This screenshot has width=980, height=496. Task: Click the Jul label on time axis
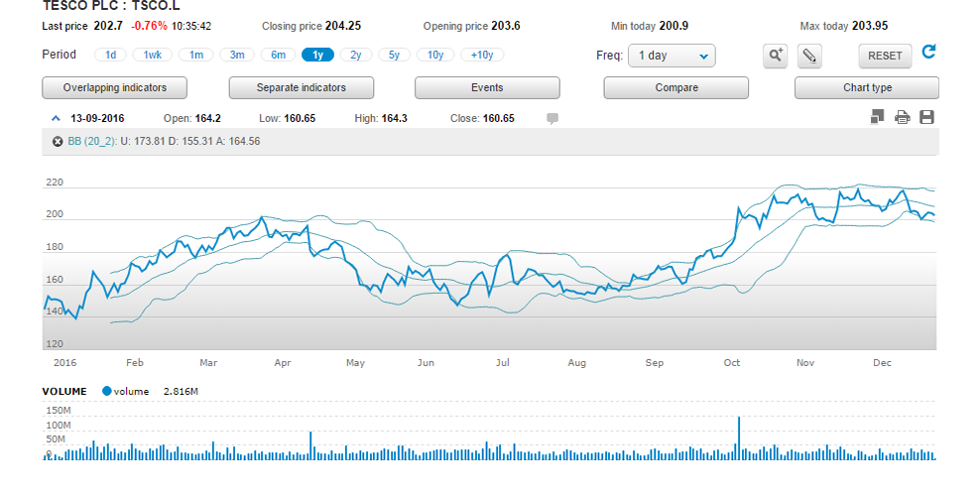503,363
